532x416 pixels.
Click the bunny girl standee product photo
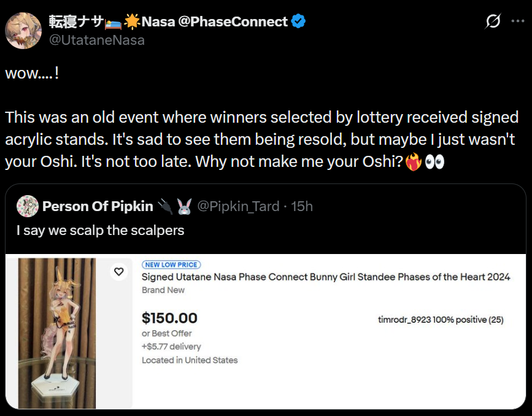click(x=56, y=333)
